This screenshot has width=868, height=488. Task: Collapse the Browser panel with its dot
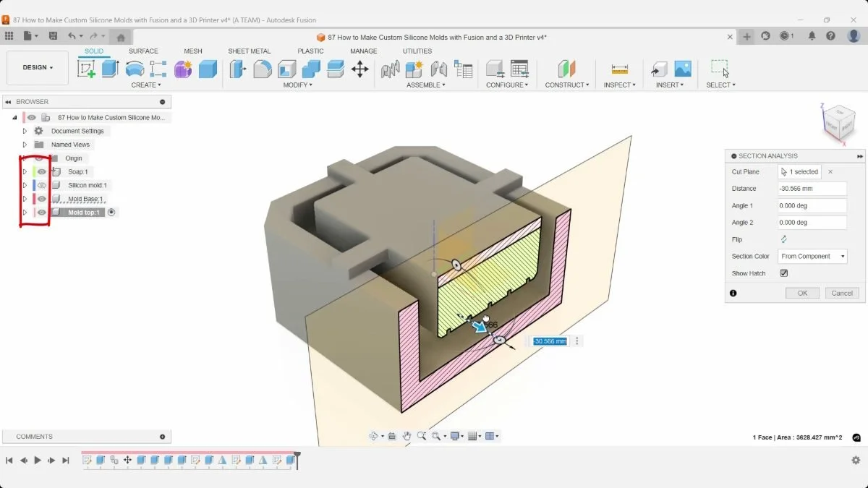coord(162,102)
